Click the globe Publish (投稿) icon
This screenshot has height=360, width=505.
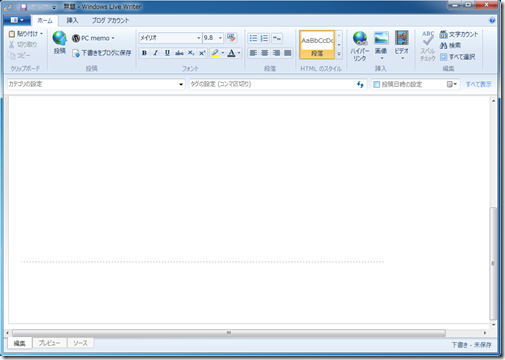click(60, 38)
